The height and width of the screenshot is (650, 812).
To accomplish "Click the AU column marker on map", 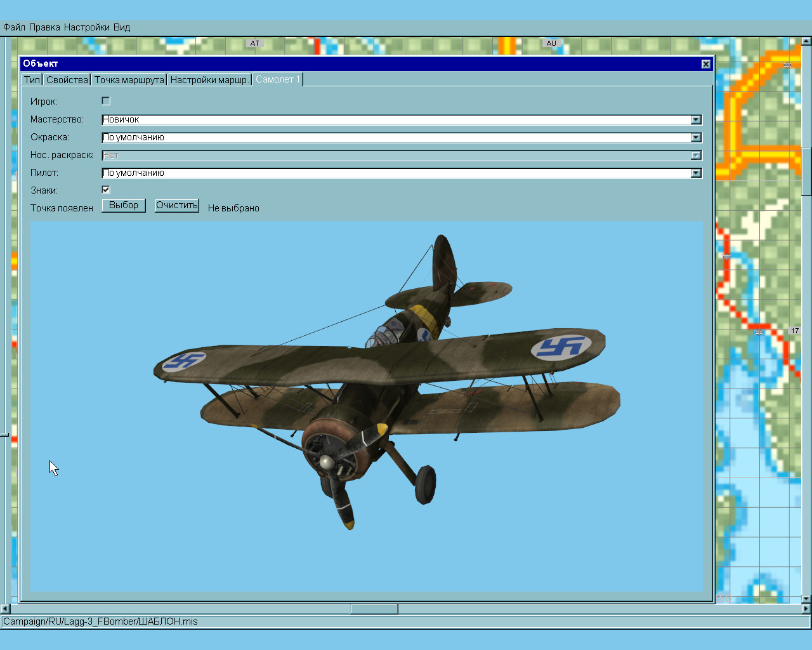I will point(551,43).
